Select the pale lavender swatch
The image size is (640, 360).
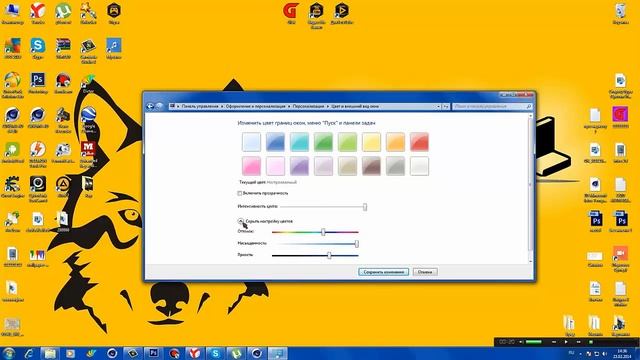[x=323, y=166]
